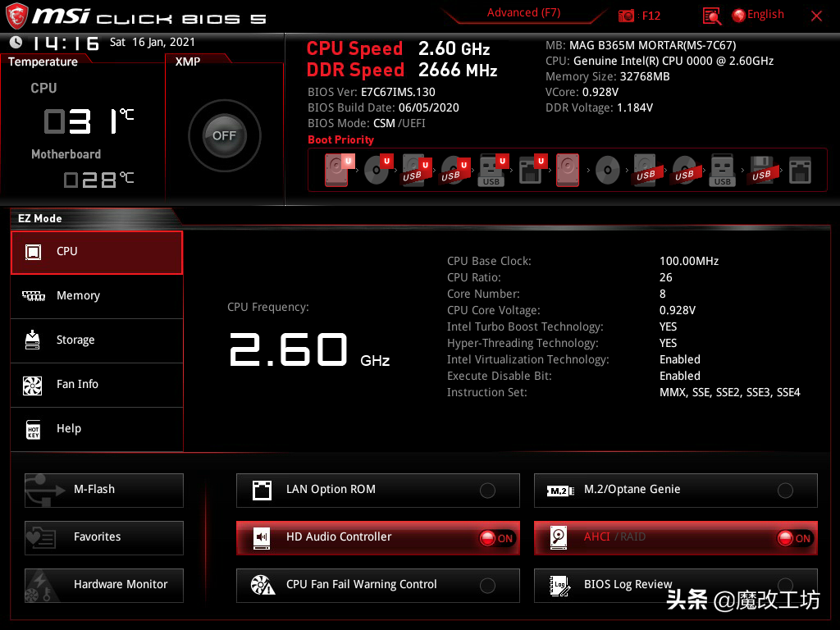Select the legacy hard disk boot icon without U badge

568,170
